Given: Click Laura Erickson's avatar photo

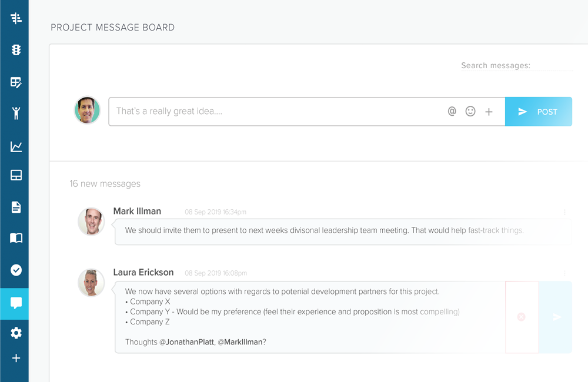Looking at the screenshot, I should (91, 283).
